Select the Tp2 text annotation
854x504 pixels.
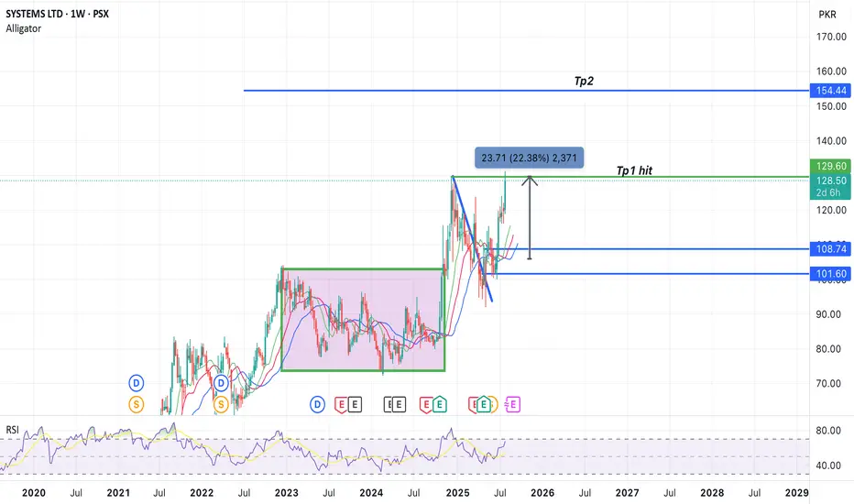[x=584, y=82]
